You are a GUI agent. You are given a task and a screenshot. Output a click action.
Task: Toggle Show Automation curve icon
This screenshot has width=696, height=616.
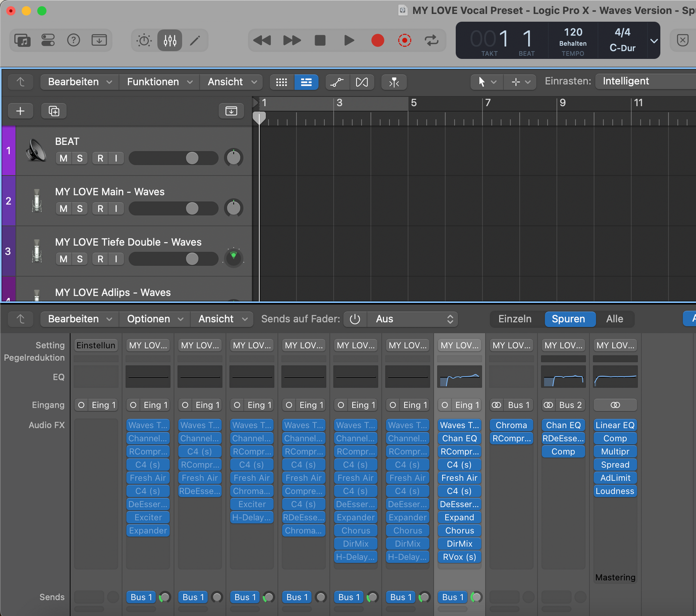(x=337, y=82)
